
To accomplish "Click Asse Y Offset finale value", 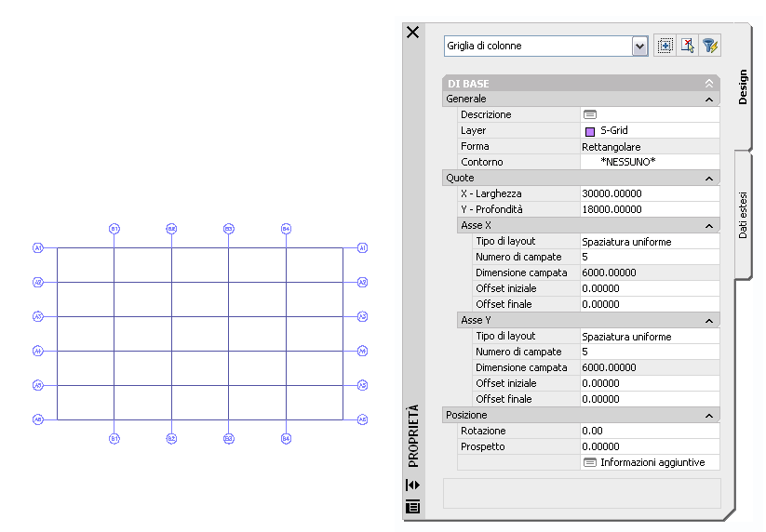I will (650, 399).
